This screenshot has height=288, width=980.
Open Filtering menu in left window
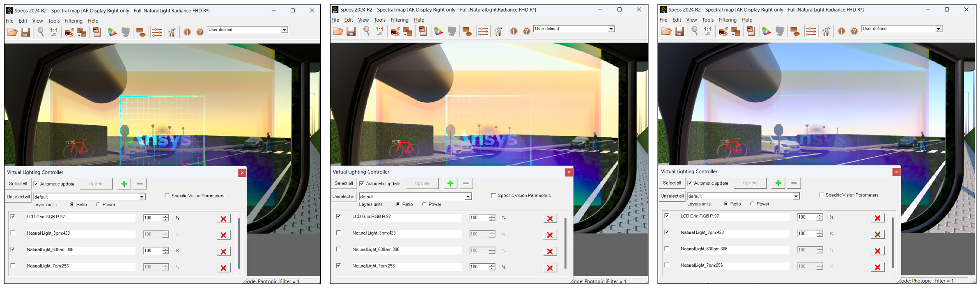[x=73, y=21]
